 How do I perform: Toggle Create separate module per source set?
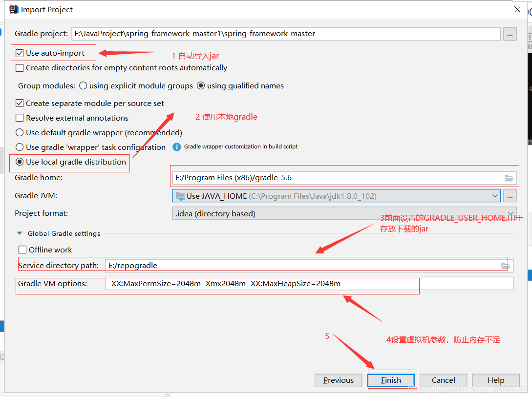tap(20, 104)
